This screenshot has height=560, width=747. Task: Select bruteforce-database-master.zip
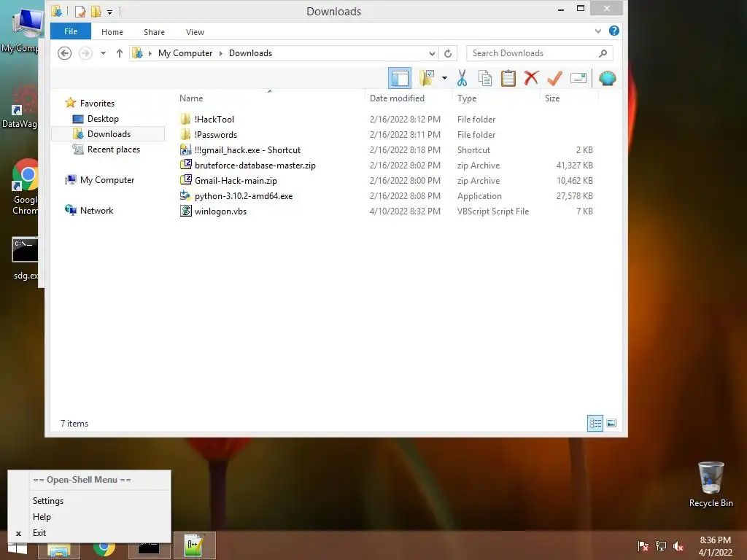(255, 166)
